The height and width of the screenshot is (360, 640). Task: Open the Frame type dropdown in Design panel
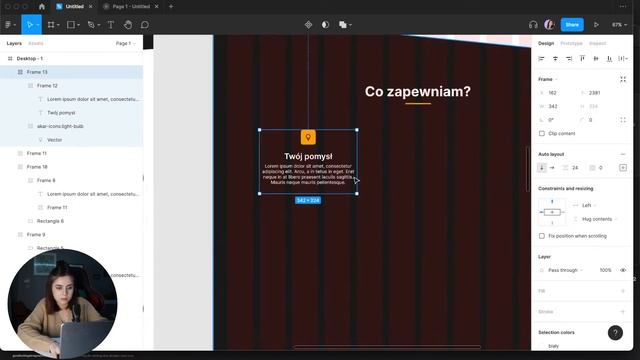(x=547, y=79)
